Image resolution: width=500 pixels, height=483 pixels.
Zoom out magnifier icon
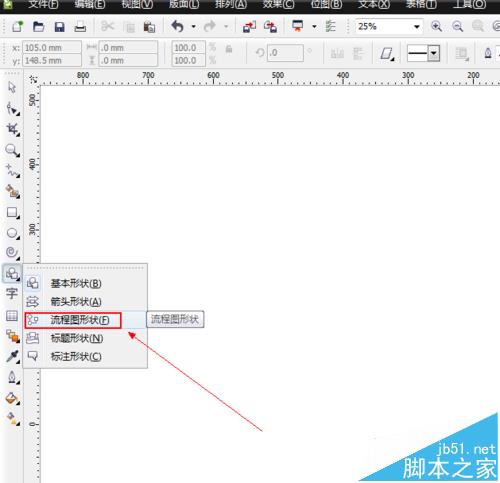[457, 26]
